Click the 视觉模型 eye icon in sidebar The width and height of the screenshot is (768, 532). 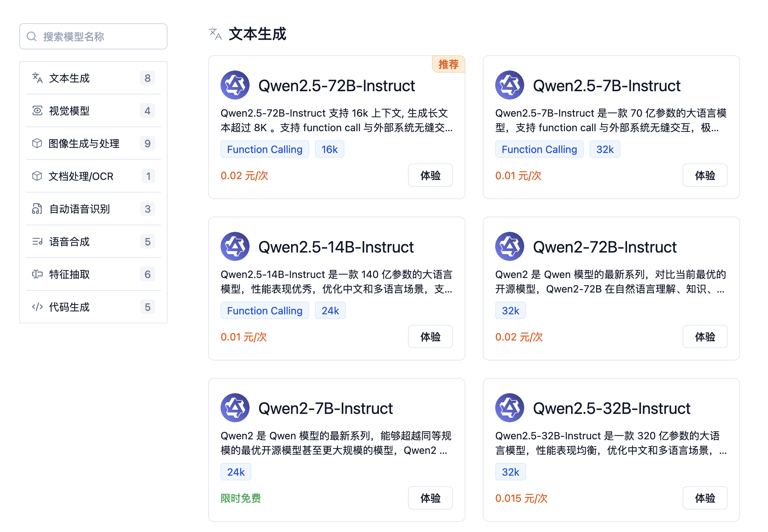coord(37,110)
